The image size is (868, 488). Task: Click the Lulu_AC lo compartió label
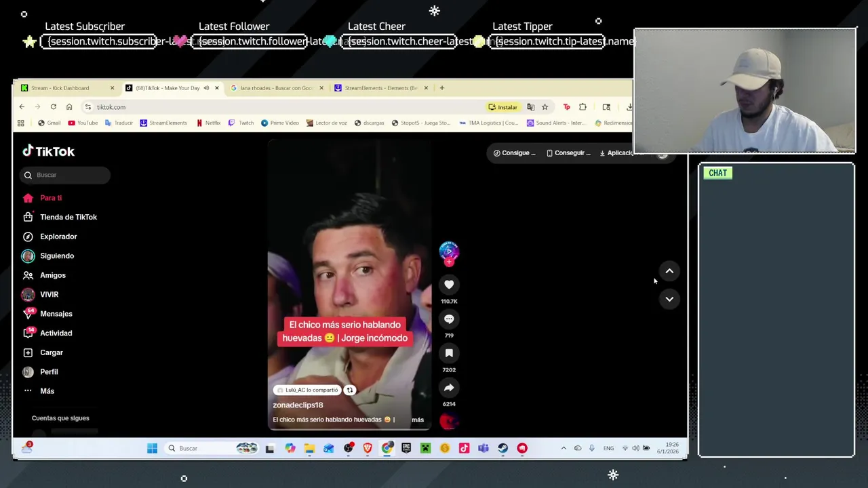[x=307, y=390]
